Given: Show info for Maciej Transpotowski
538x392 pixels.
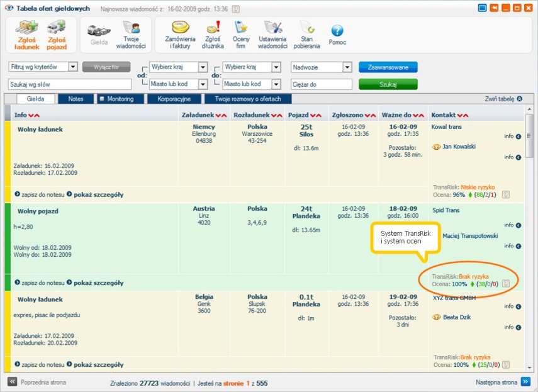Looking at the screenshot, I should 513,246.
